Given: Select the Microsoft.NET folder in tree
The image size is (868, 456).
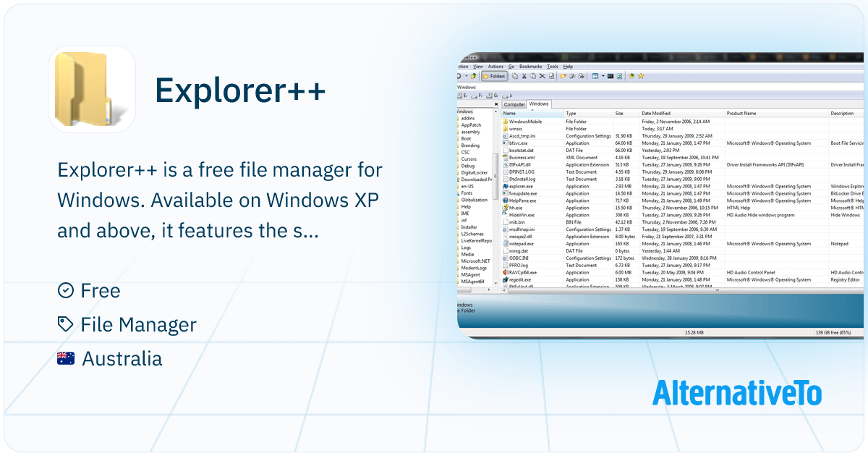Looking at the screenshot, I should [475, 261].
